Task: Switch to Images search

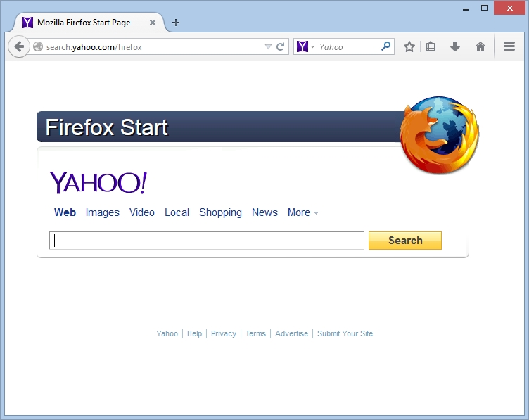Action: pyautogui.click(x=102, y=212)
